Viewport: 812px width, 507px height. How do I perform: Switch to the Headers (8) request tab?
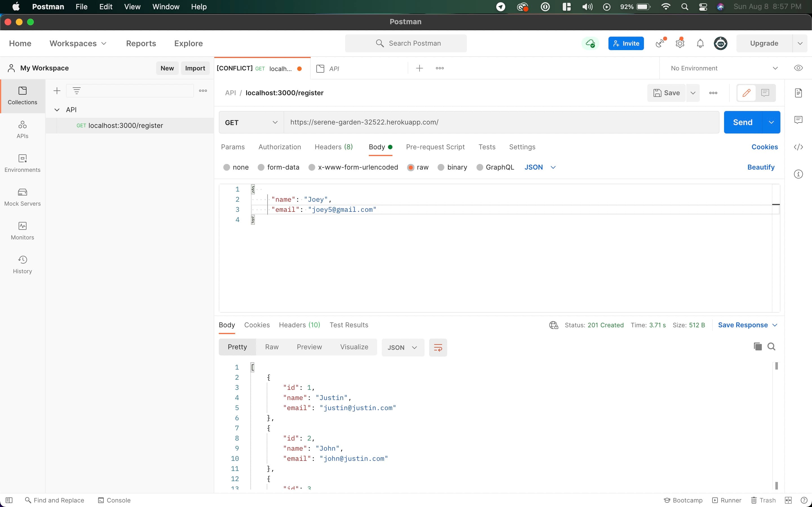coord(333,147)
